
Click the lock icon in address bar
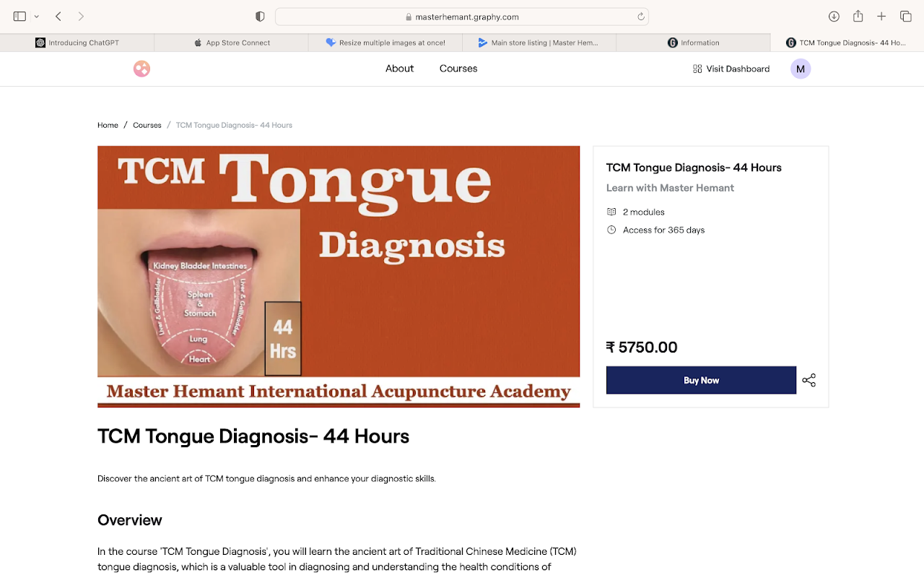(409, 17)
